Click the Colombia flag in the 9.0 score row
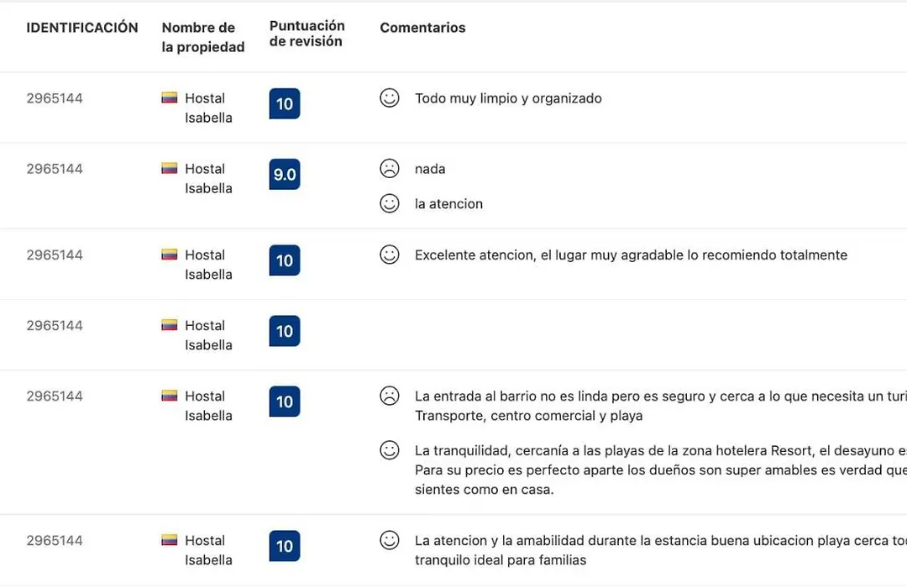907x588 pixels. 169,168
